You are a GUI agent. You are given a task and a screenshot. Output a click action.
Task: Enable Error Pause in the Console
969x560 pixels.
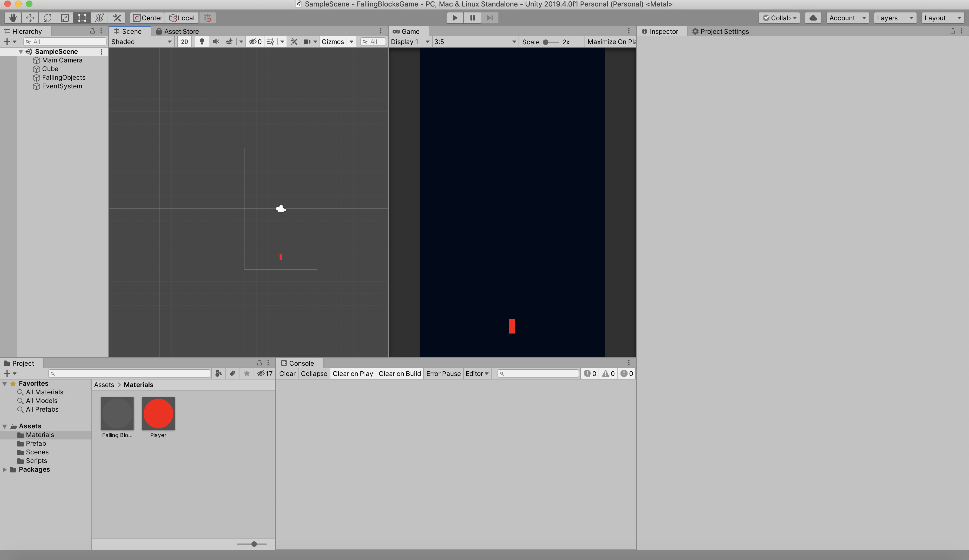click(x=443, y=373)
